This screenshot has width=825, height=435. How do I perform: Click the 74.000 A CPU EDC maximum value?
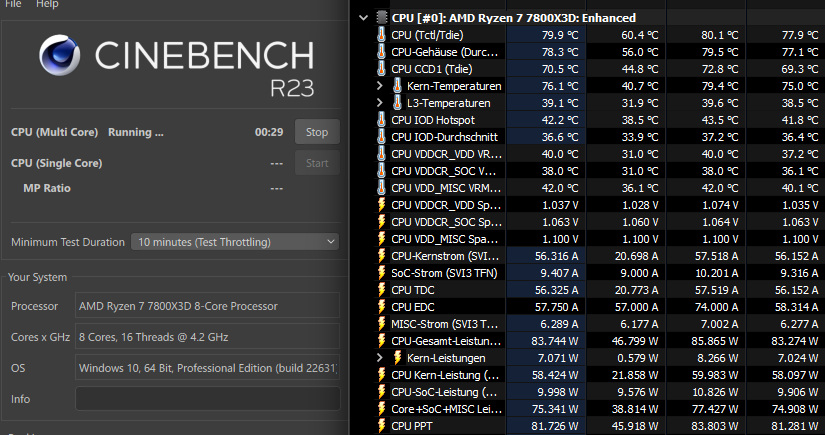click(x=715, y=307)
